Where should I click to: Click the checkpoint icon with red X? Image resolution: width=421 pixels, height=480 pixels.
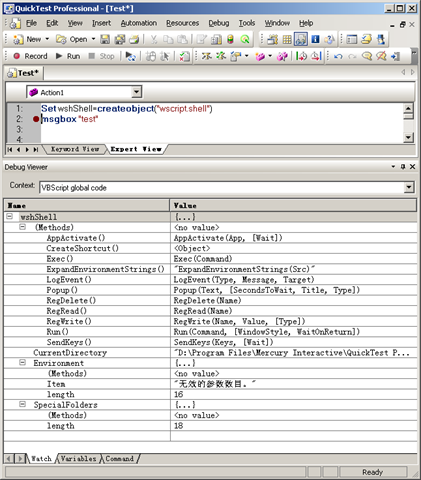pyautogui.click(x=184, y=56)
